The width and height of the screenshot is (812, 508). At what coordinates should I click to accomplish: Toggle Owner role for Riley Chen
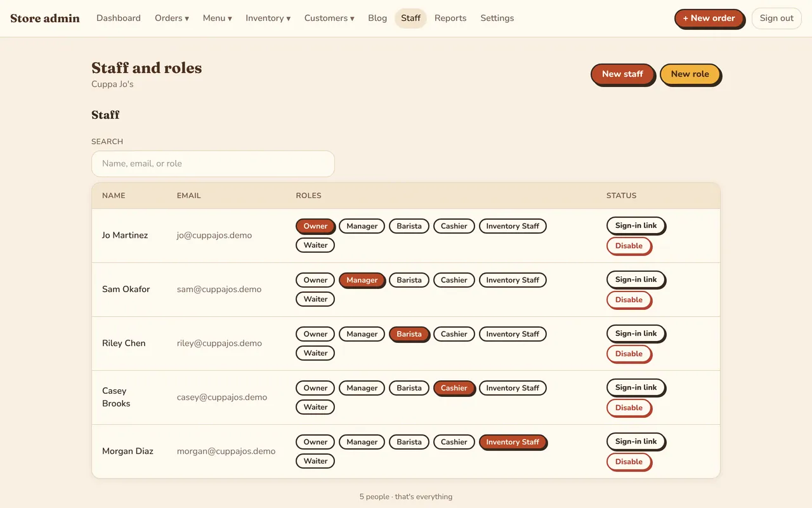pyautogui.click(x=315, y=334)
